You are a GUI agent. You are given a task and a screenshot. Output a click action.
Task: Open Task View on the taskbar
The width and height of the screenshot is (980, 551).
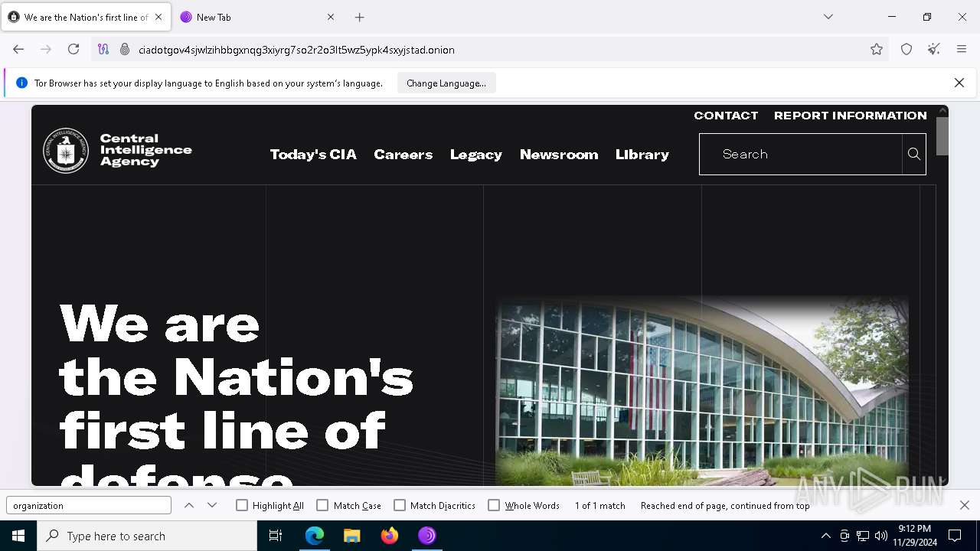tap(276, 536)
